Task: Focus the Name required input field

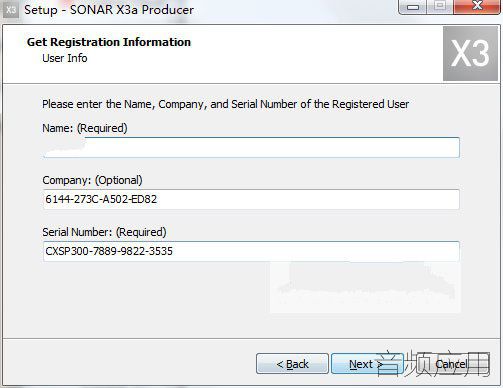Action: tap(251, 147)
